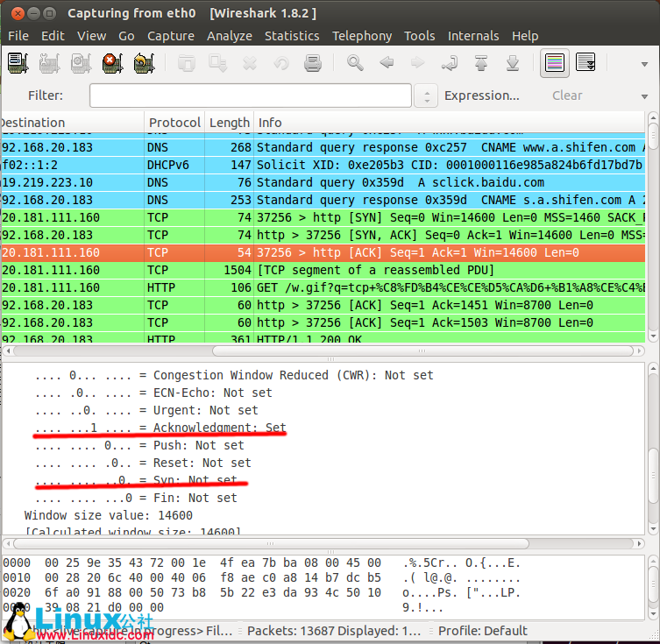The width and height of the screenshot is (660, 644).
Task: Click the Filter label button
Action: 46,96
